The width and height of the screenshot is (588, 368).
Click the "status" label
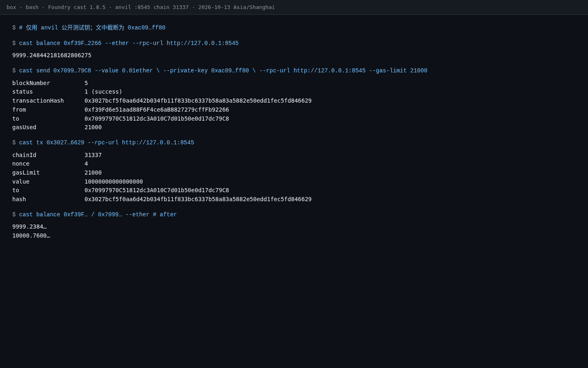[23, 92]
